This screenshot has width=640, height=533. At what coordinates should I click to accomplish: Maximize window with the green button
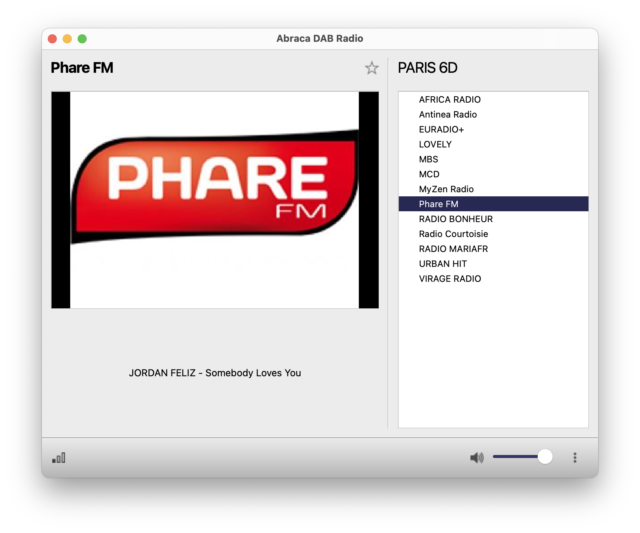82,39
